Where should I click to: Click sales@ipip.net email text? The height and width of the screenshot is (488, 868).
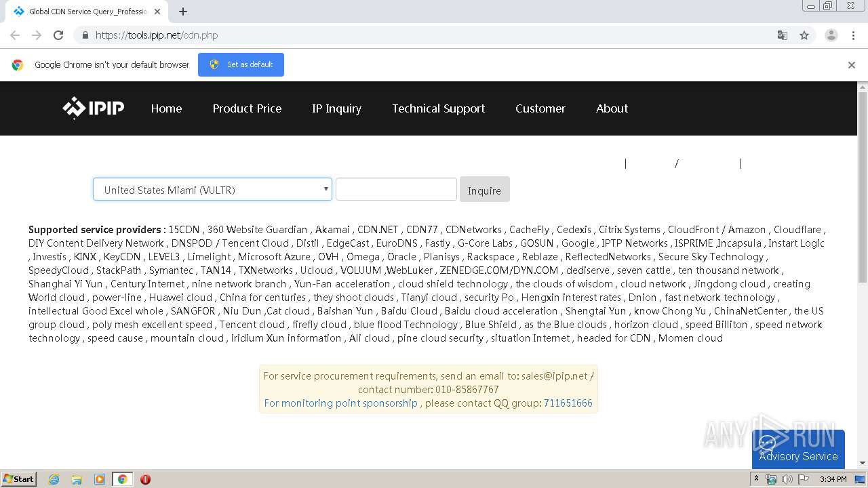coord(554,376)
